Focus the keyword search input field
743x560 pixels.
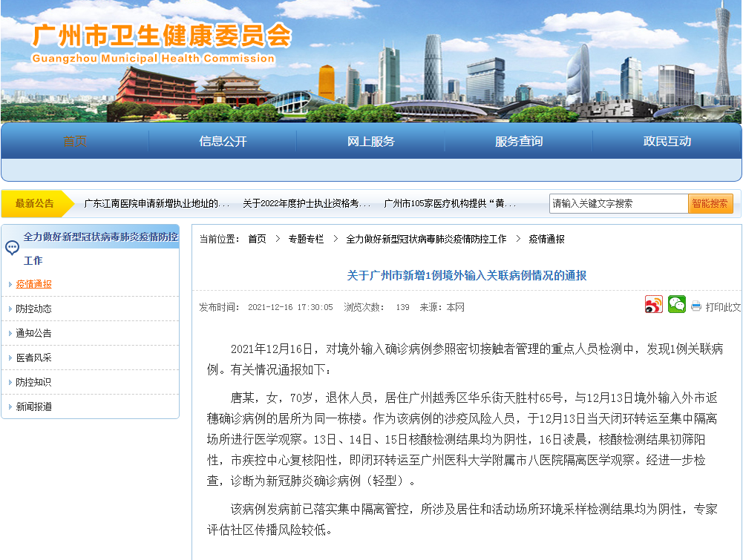618,203
